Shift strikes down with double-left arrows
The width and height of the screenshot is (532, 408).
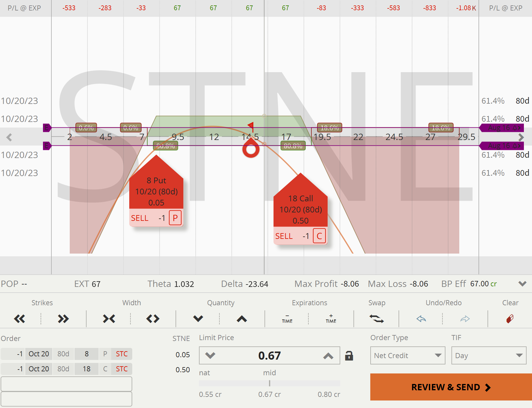click(20, 319)
